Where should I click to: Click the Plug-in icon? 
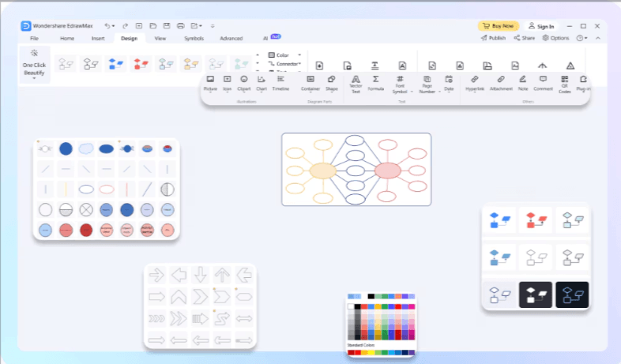583,79
